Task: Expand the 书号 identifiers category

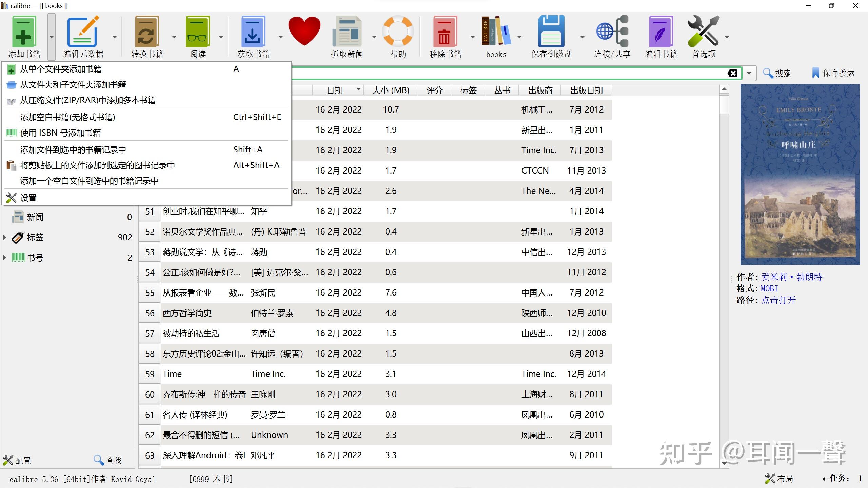Action: point(5,258)
